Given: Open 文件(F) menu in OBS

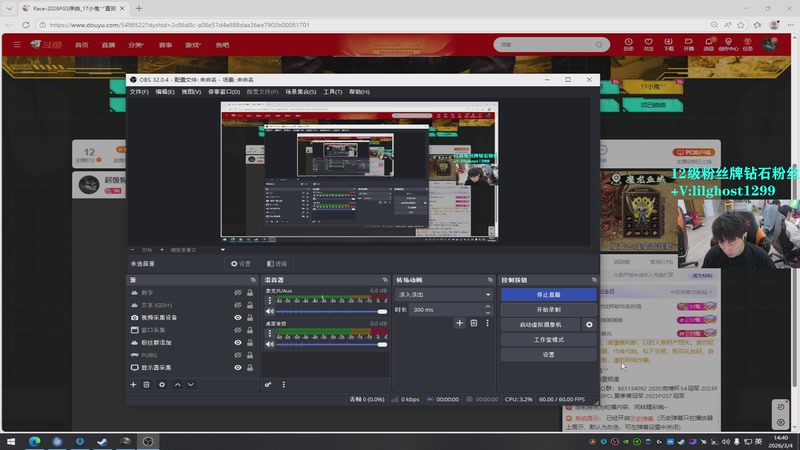Looking at the screenshot, I should 139,92.
